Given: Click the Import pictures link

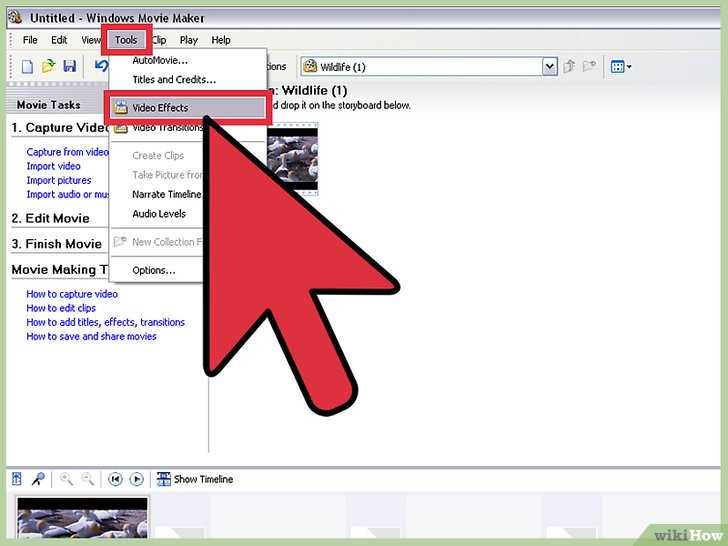Looking at the screenshot, I should pyautogui.click(x=59, y=180).
